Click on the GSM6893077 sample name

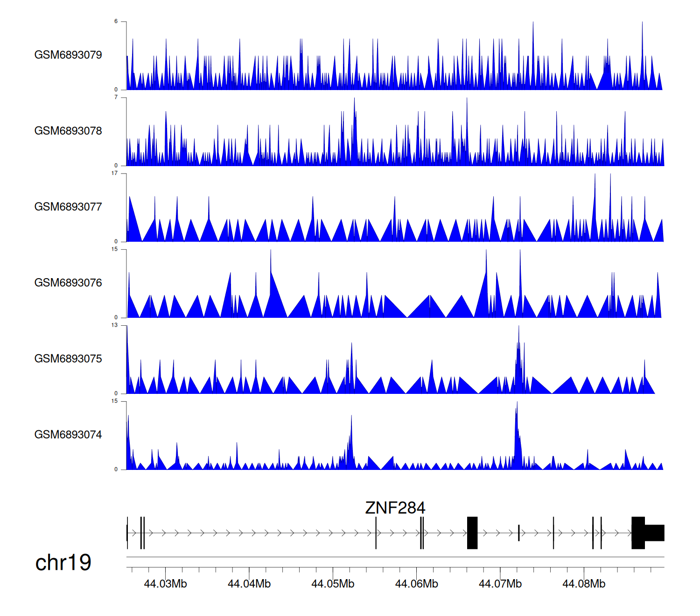point(68,207)
